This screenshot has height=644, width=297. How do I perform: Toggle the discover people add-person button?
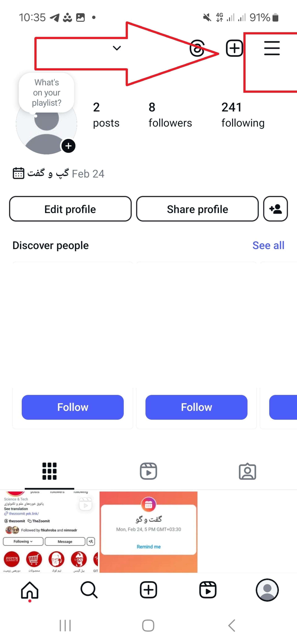[275, 209]
